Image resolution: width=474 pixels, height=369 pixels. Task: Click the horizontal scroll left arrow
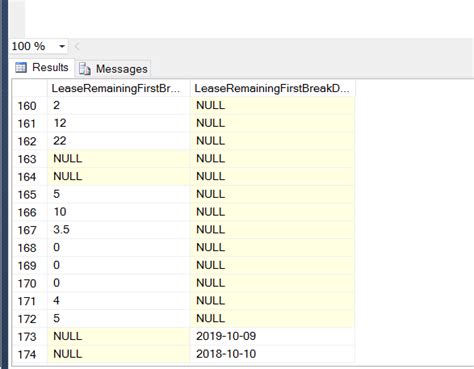click(x=77, y=46)
